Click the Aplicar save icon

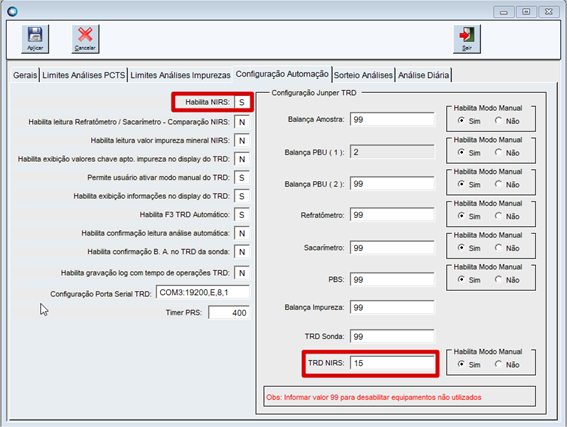click(x=35, y=39)
